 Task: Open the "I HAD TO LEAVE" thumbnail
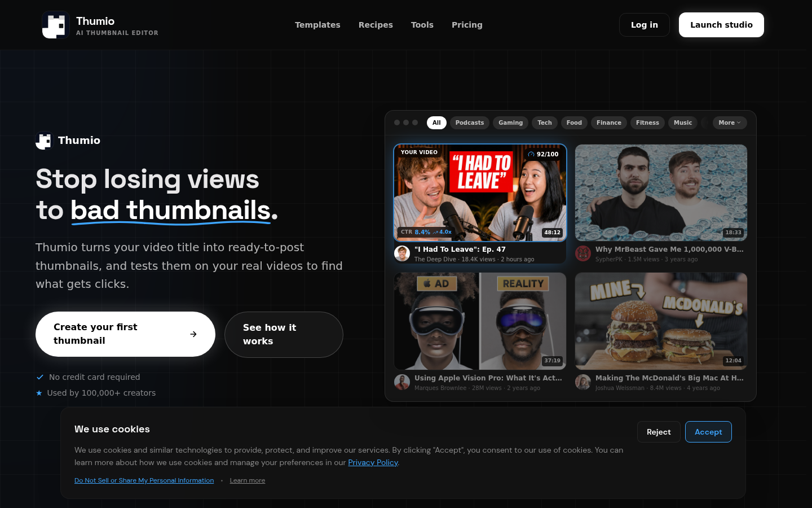[480, 192]
